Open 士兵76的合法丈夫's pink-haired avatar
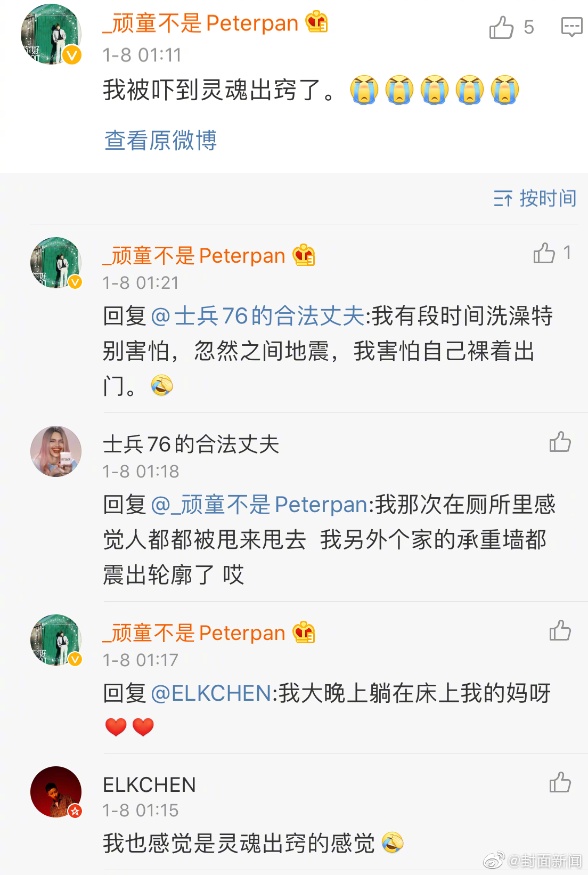The height and width of the screenshot is (875, 588). (x=56, y=451)
